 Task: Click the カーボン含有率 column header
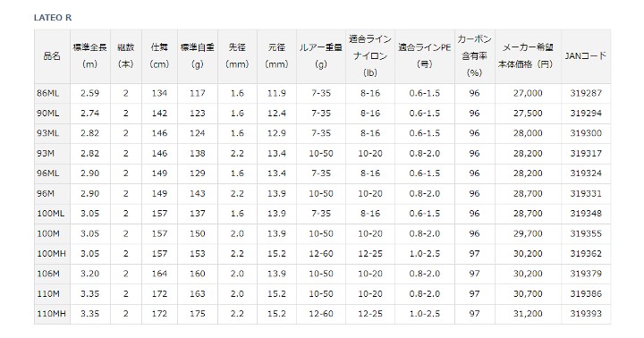[474, 55]
